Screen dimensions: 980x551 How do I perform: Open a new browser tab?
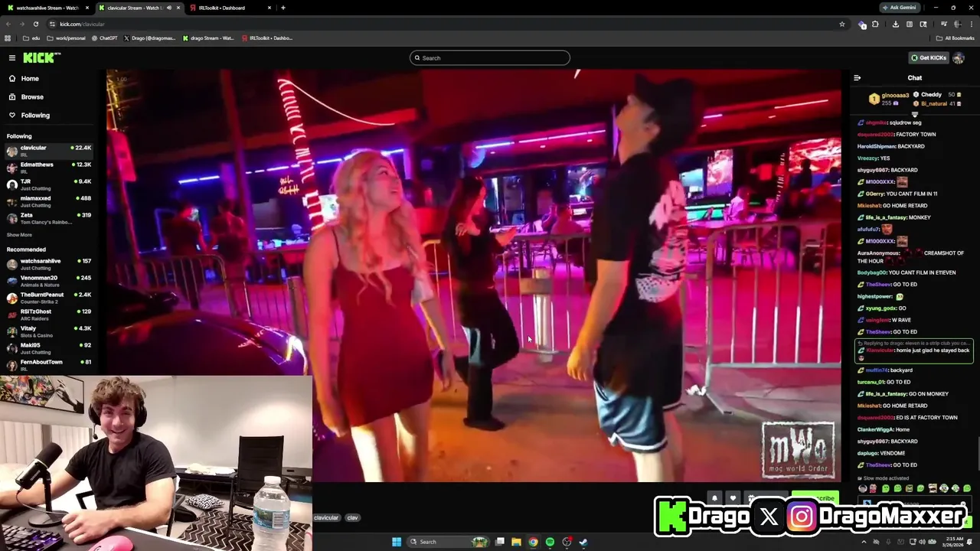point(283,8)
